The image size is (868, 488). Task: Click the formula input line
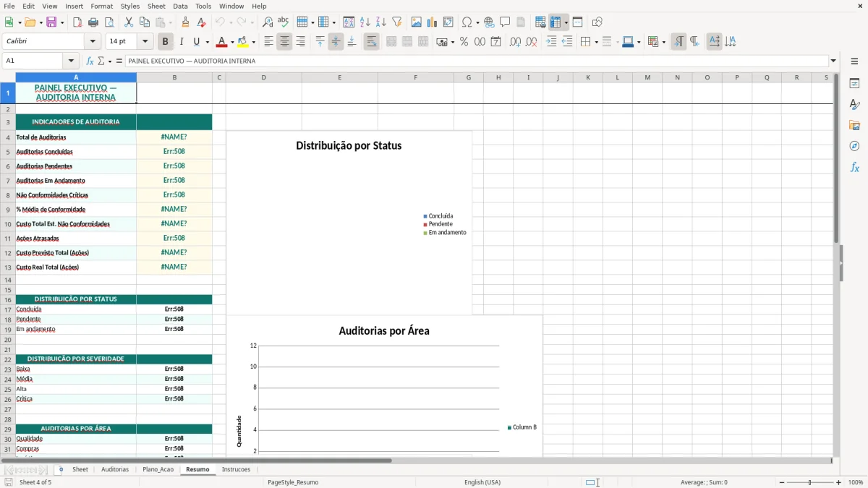tap(476, 61)
